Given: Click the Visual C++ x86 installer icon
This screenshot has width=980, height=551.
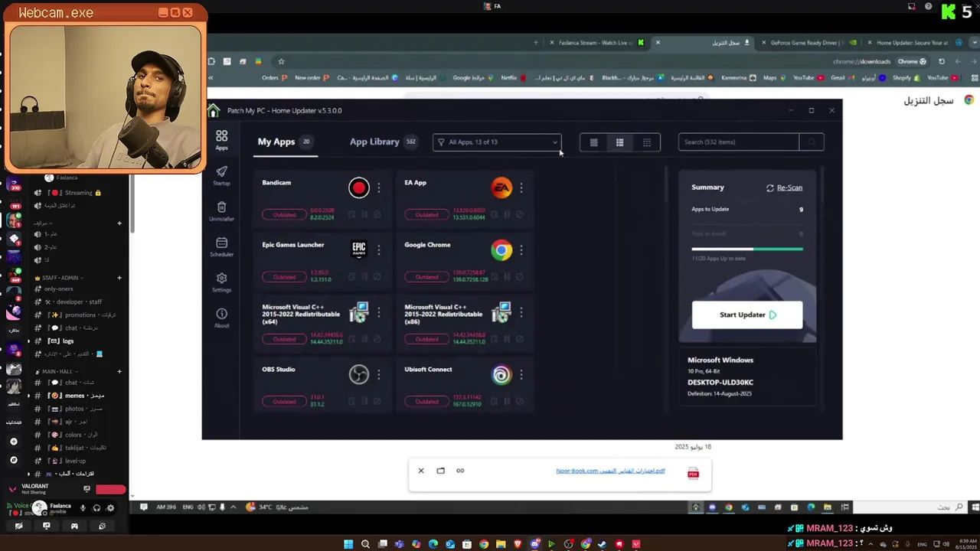Looking at the screenshot, I should 501,312.
